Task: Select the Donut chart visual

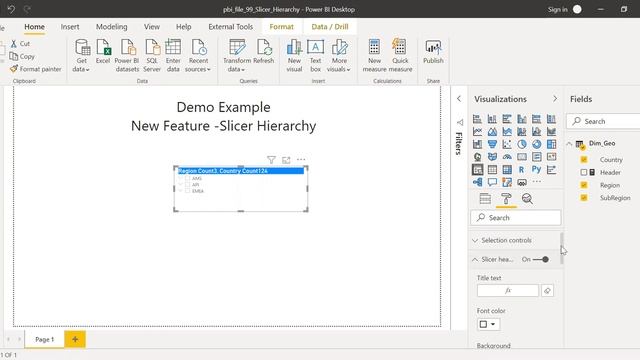Action: pyautogui.click(x=536, y=144)
